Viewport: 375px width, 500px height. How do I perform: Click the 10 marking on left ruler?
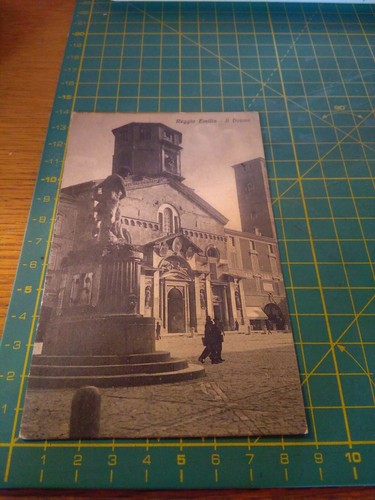pos(51,179)
